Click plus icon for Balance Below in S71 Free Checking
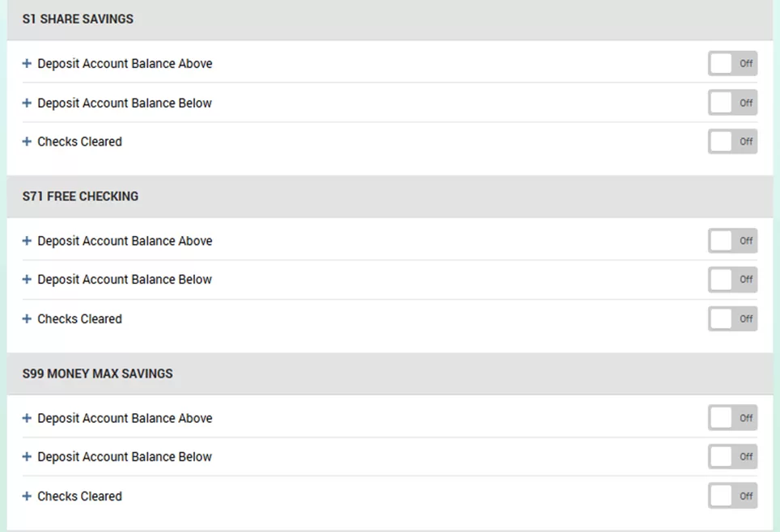The height and width of the screenshot is (532, 780). pyautogui.click(x=27, y=280)
